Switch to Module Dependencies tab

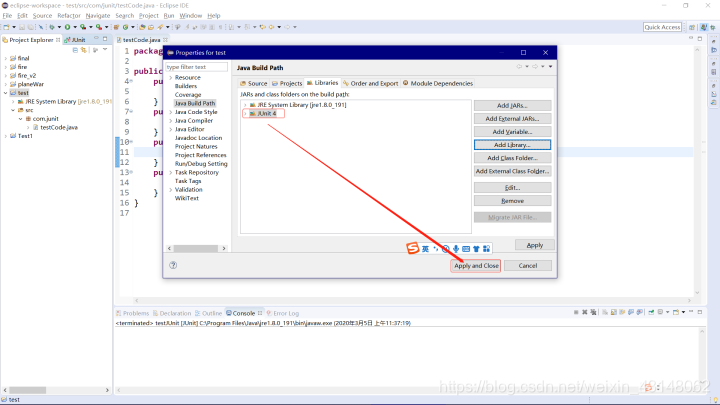[438, 83]
